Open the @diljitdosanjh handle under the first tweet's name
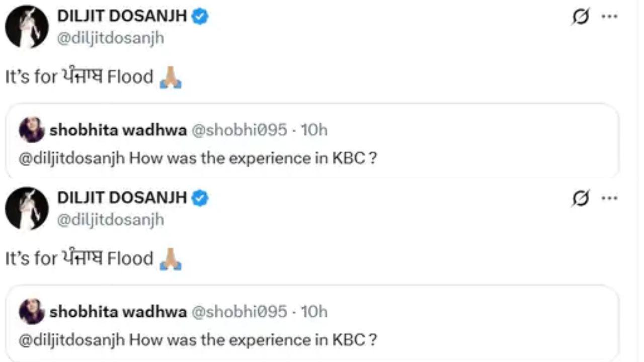Screen dimensions: 644x362 coord(111,38)
